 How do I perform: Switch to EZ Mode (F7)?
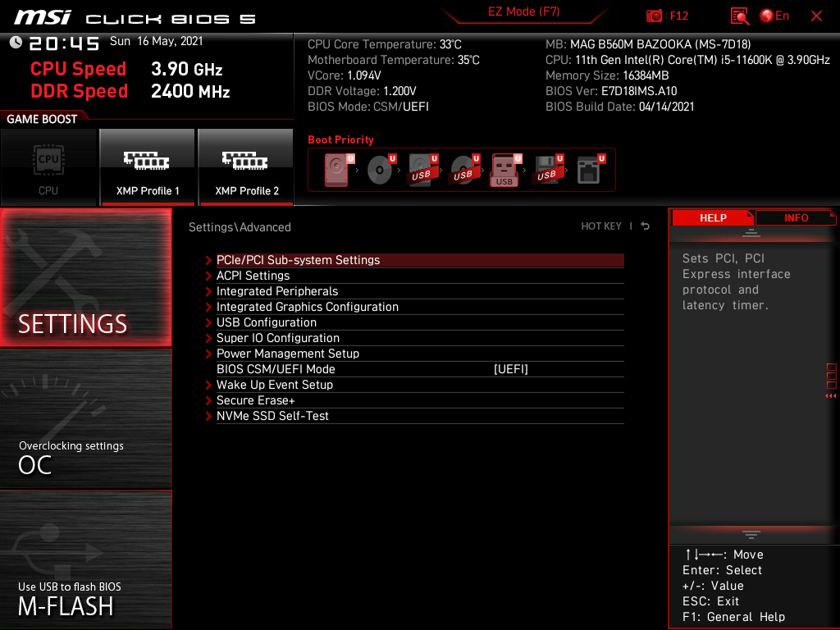tap(523, 11)
